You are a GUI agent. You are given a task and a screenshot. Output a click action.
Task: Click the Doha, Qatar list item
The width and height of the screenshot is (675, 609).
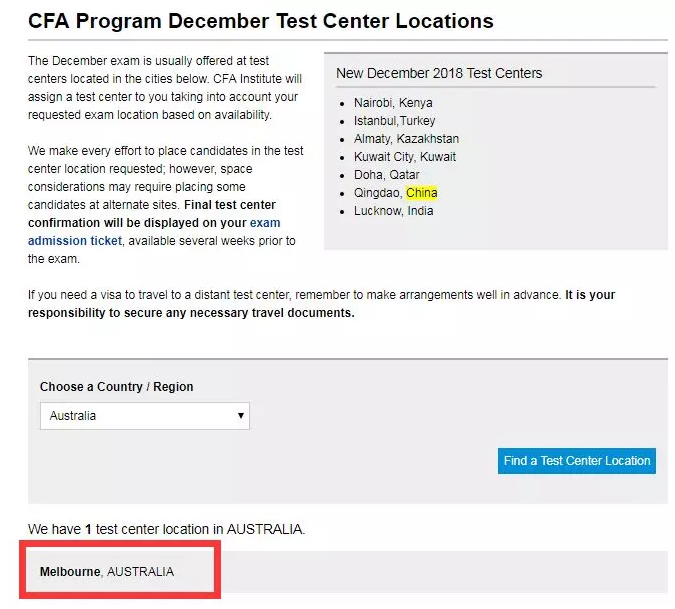tap(386, 175)
